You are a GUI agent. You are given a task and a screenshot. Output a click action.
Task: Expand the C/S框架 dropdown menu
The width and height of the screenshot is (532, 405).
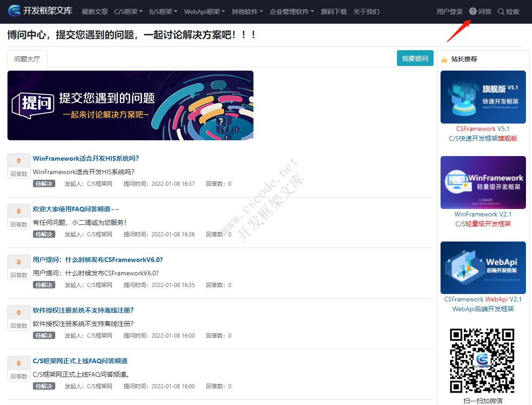click(x=129, y=12)
